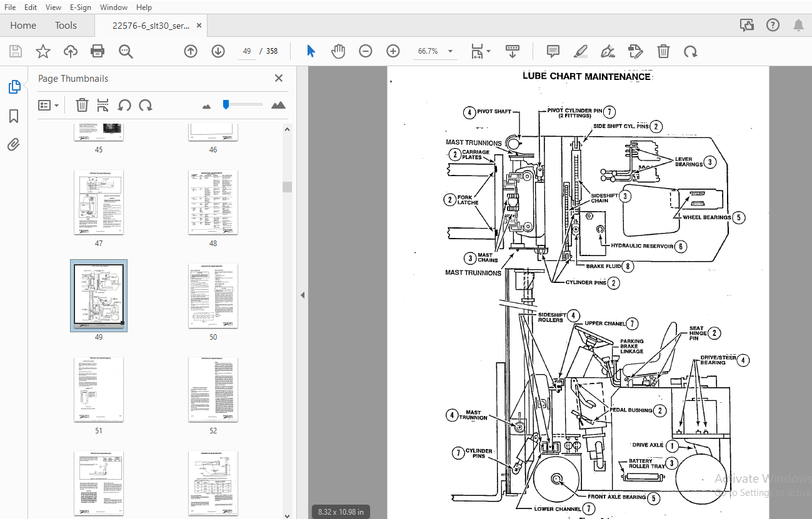Open the E-Sign menu

[x=80, y=7]
